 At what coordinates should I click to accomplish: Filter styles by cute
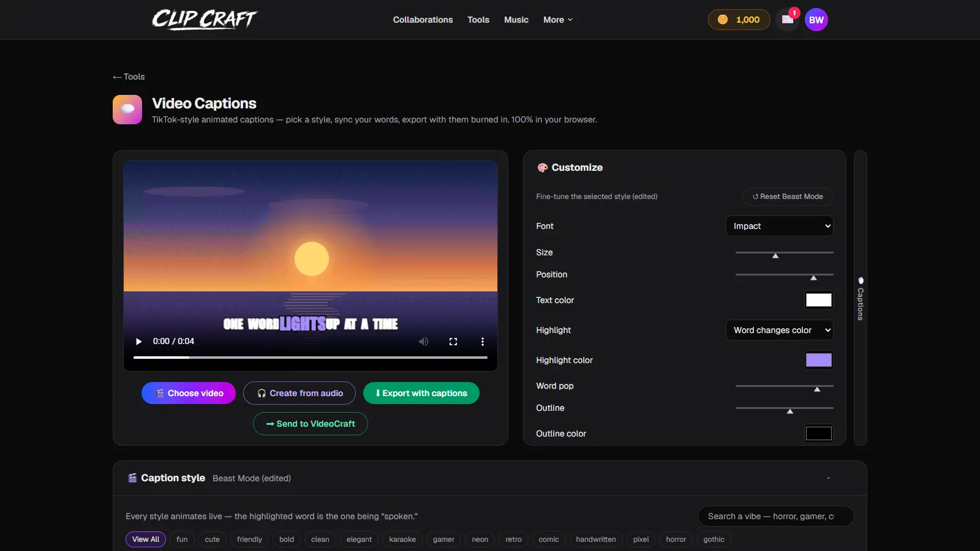(212, 539)
